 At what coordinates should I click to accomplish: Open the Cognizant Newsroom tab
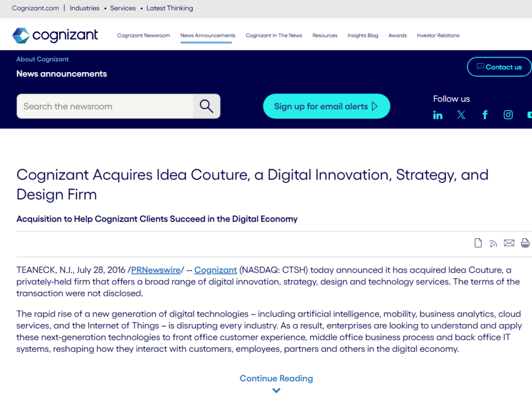click(x=143, y=35)
